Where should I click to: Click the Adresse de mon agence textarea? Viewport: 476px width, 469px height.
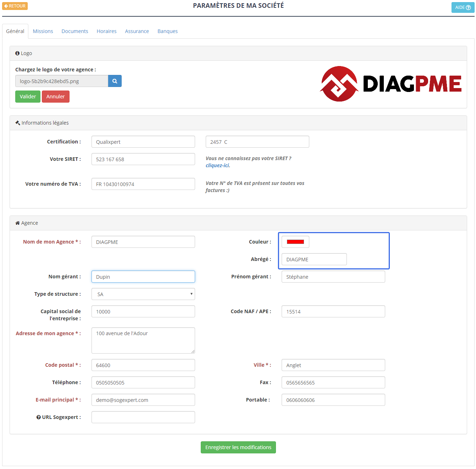[x=143, y=340]
